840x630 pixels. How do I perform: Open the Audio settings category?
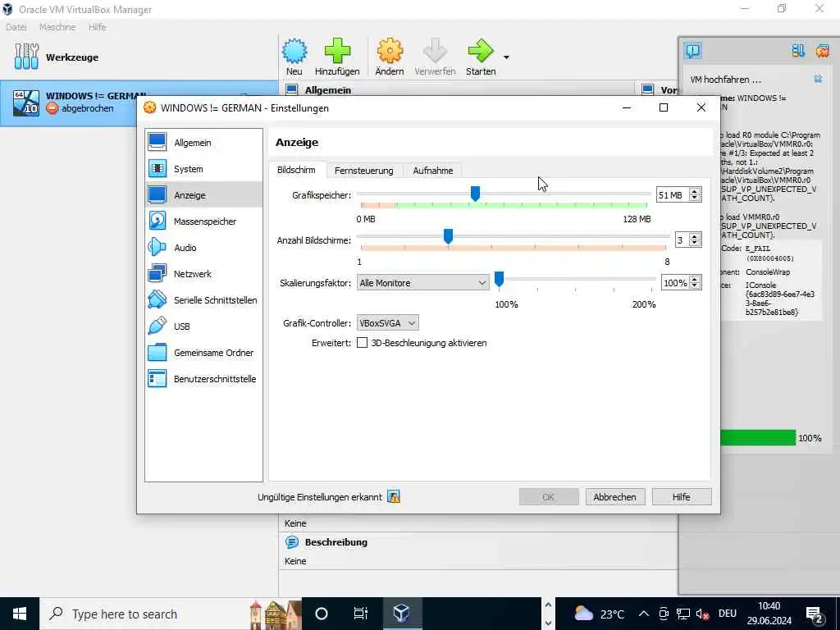click(x=203, y=248)
